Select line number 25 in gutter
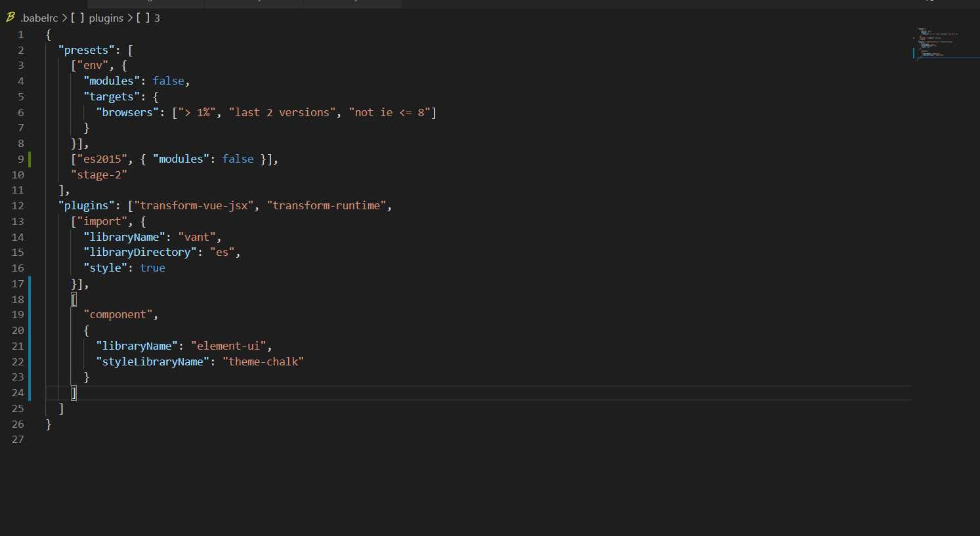This screenshot has height=536, width=980. 18,408
